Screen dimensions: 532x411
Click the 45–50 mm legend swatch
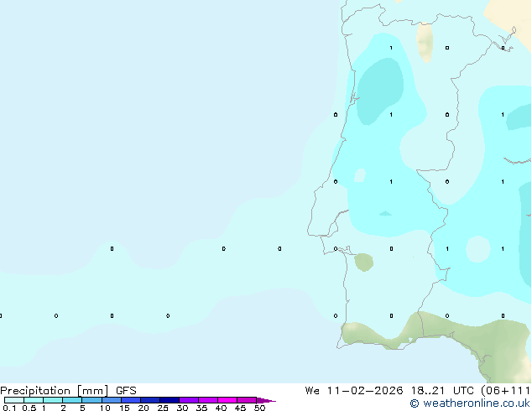pyautogui.click(x=247, y=400)
